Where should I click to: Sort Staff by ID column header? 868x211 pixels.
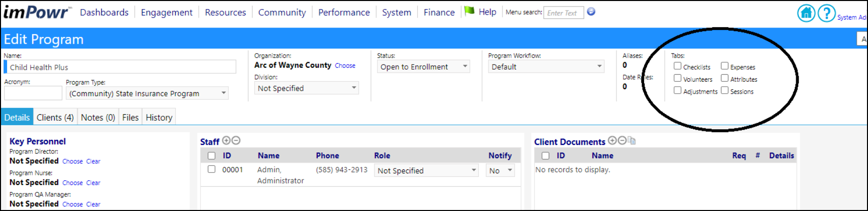coord(227,156)
